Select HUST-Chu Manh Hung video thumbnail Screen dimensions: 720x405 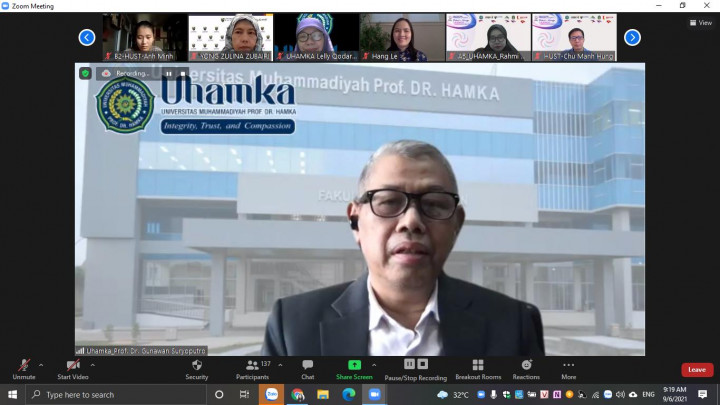(574, 37)
